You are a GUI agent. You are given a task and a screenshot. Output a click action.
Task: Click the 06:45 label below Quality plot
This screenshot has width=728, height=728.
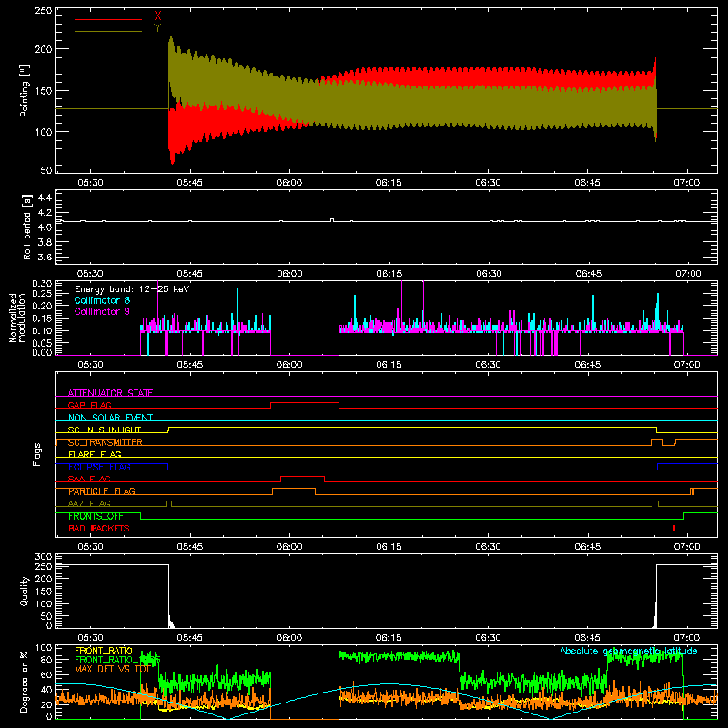coord(587,638)
